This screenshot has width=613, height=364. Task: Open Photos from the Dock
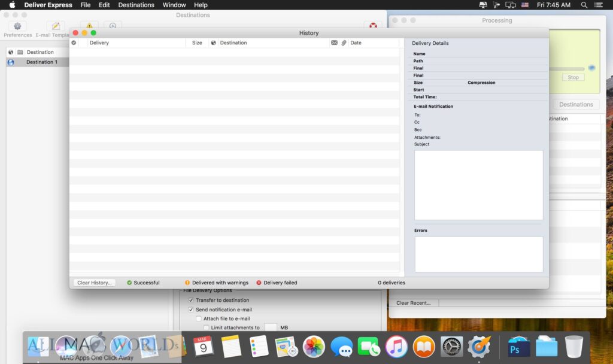(314, 347)
